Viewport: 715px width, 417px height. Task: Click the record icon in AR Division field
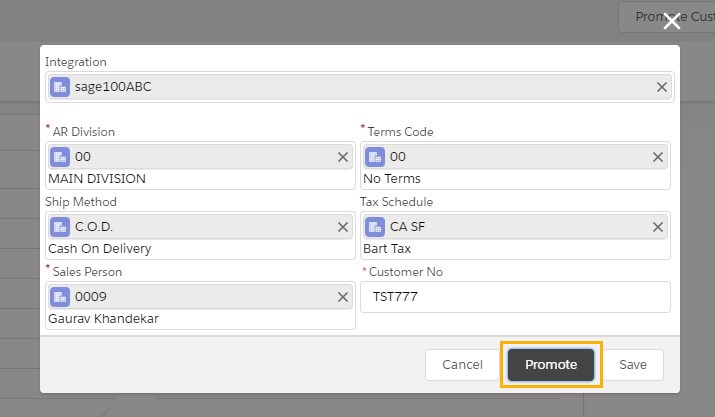(x=60, y=157)
